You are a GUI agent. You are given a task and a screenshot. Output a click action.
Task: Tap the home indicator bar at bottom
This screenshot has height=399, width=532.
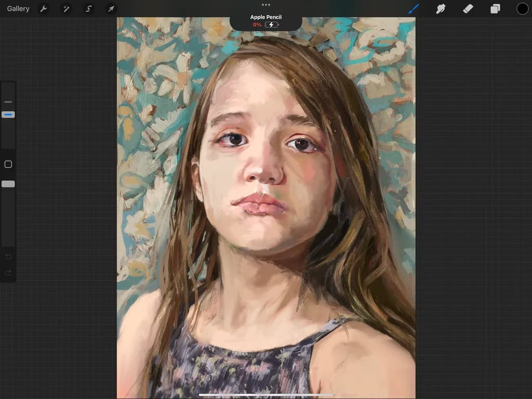coord(266,395)
